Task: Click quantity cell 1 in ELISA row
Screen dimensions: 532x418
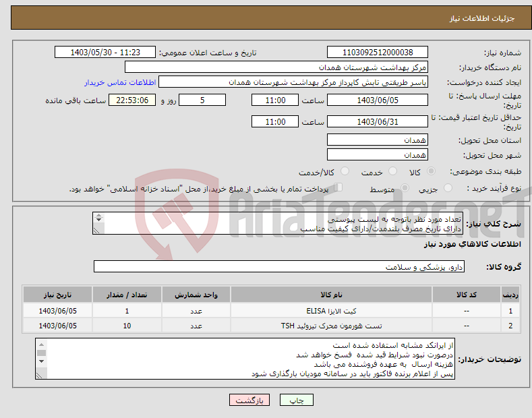Action: pos(127,311)
